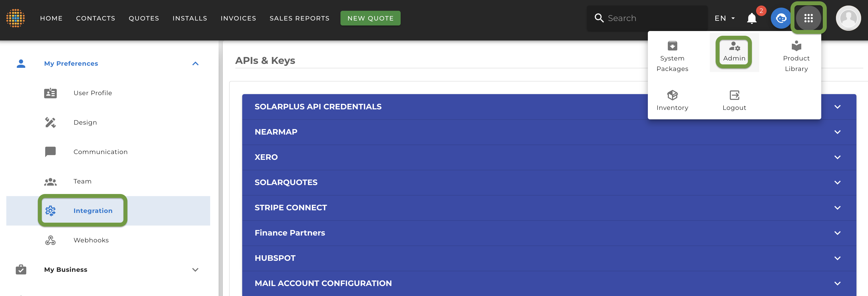Click the My Business briefcase icon
This screenshot has height=296, width=868.
(x=21, y=270)
